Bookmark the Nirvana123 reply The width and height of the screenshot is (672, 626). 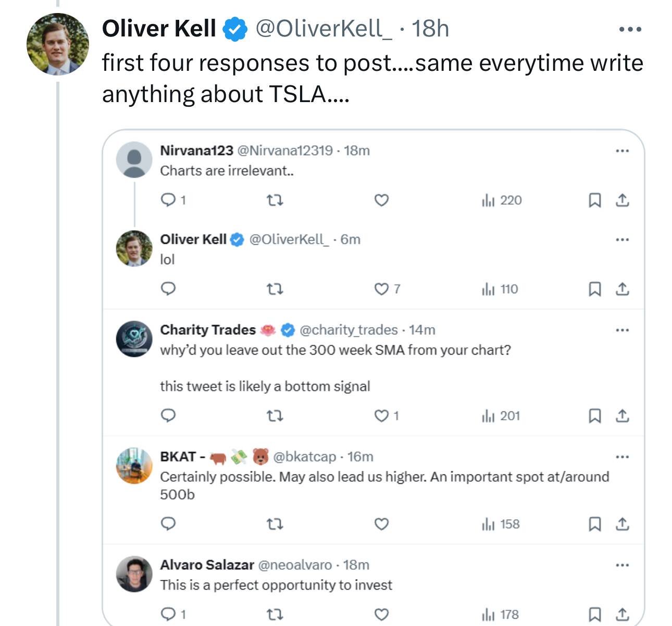point(594,200)
